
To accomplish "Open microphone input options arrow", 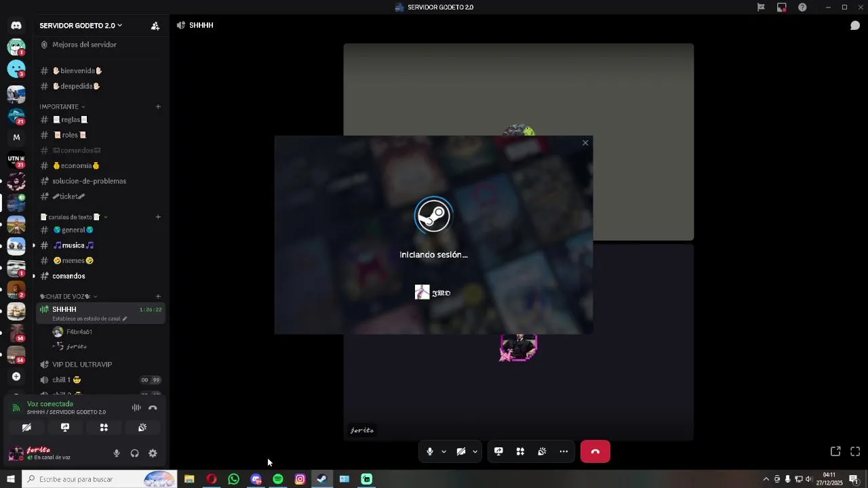I will 443,451.
